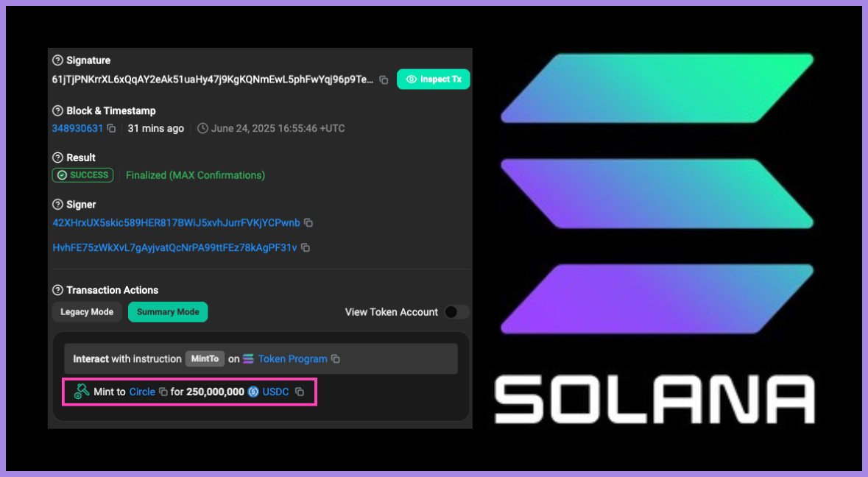Copy the HvhFE75 signer address
Image resolution: width=868 pixels, height=477 pixels.
click(305, 247)
